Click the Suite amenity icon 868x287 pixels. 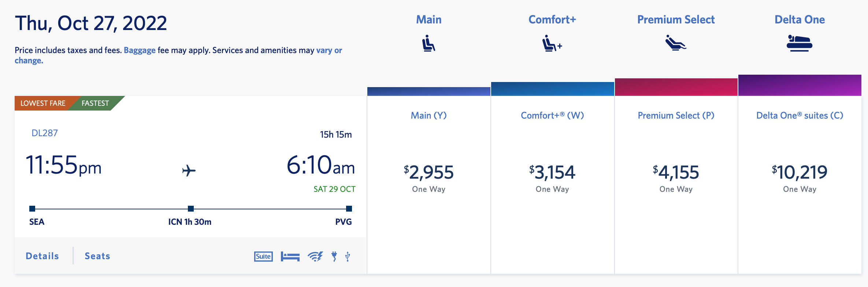coord(263,256)
